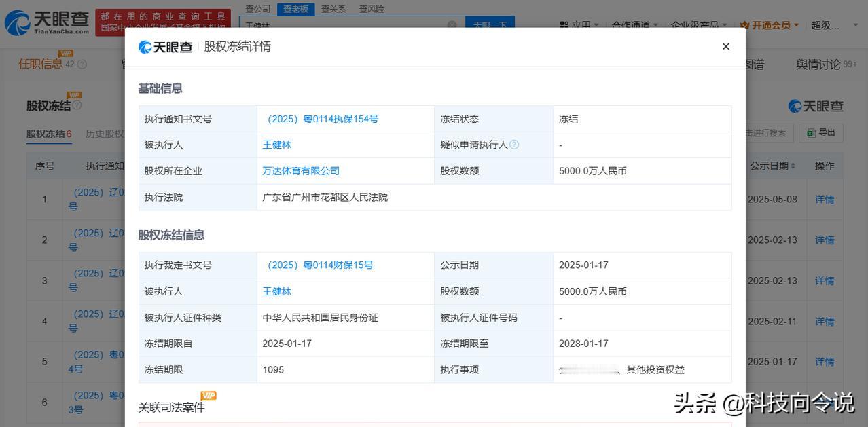
Task: Click the 天眼查 logo in the dialog header
Action: (166, 47)
